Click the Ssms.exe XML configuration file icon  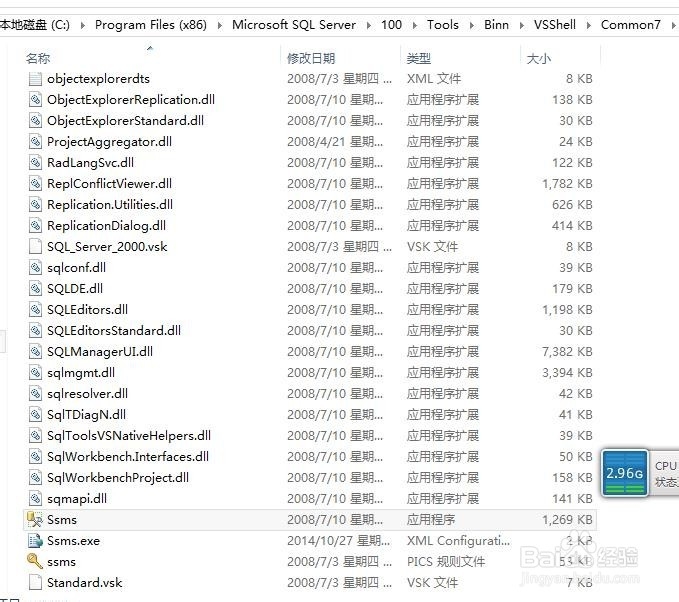click(35, 541)
